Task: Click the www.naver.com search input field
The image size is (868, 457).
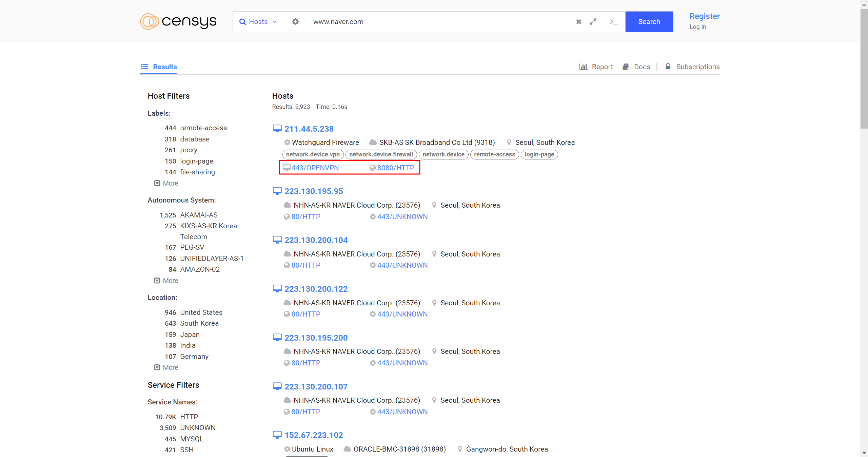Action: click(437, 22)
